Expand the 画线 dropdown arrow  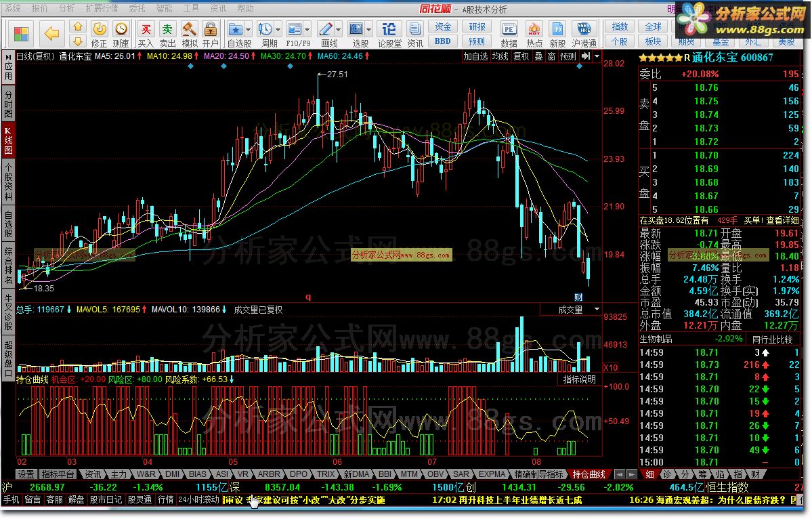[x=339, y=30]
